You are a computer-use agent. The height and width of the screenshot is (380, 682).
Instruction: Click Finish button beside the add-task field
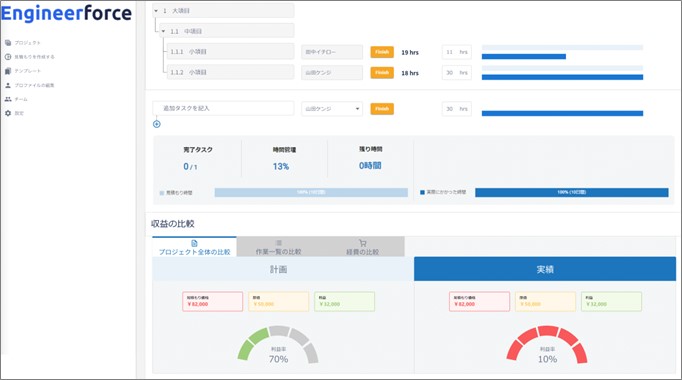pos(382,109)
